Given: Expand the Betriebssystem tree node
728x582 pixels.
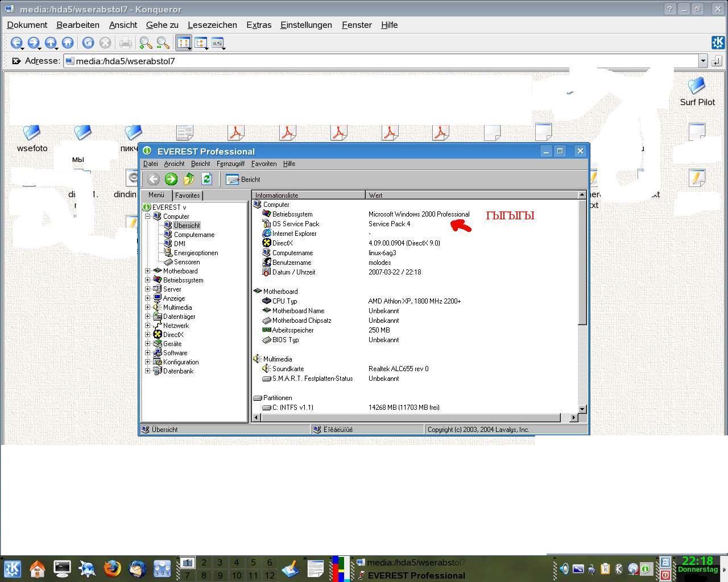Looking at the screenshot, I should (148, 280).
